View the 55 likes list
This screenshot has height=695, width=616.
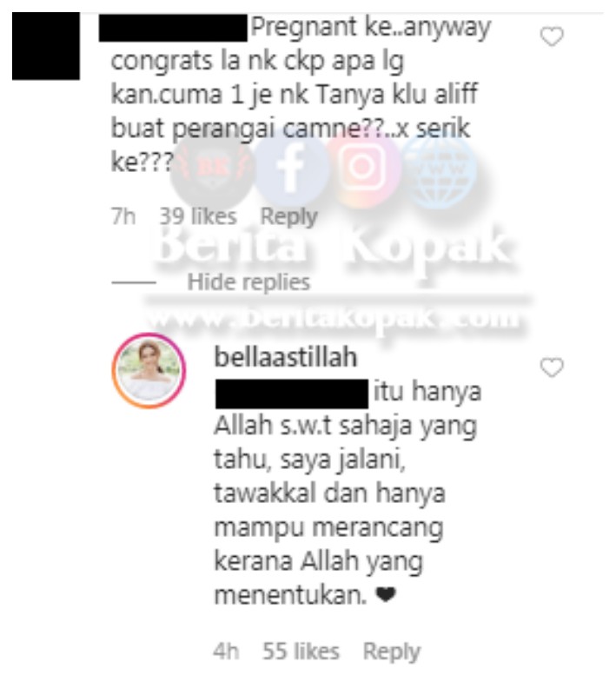click(301, 652)
